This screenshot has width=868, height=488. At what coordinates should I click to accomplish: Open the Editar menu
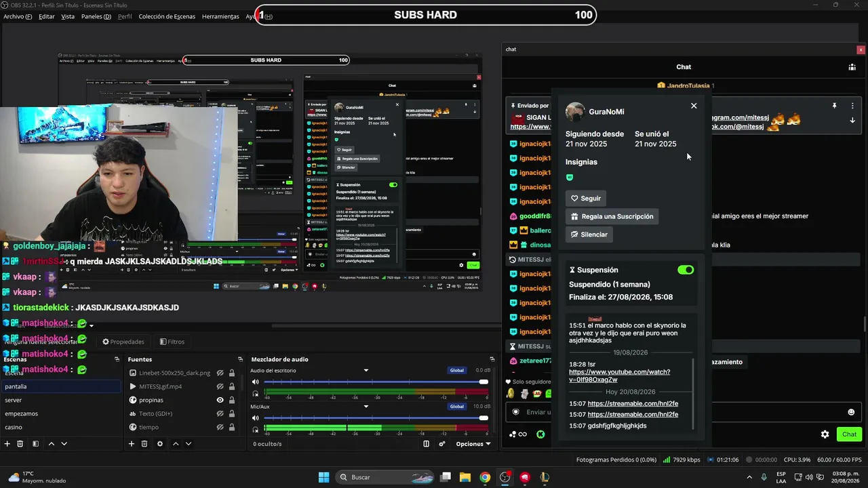pyautogui.click(x=47, y=16)
